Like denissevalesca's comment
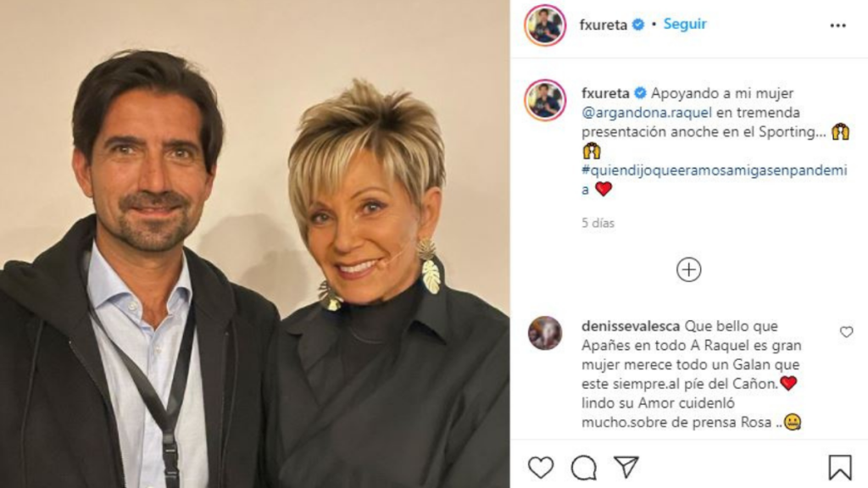 tap(846, 332)
